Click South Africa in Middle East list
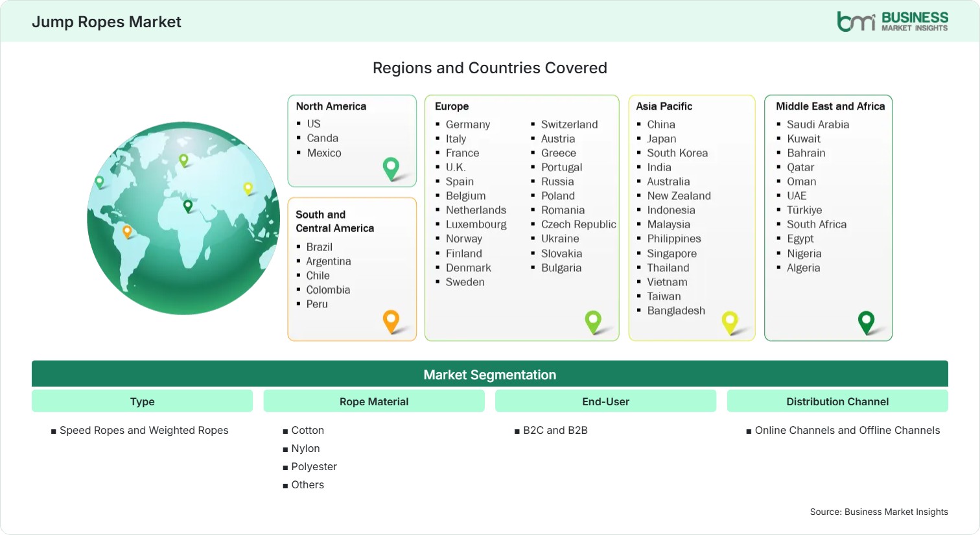This screenshot has height=535, width=980. click(816, 224)
